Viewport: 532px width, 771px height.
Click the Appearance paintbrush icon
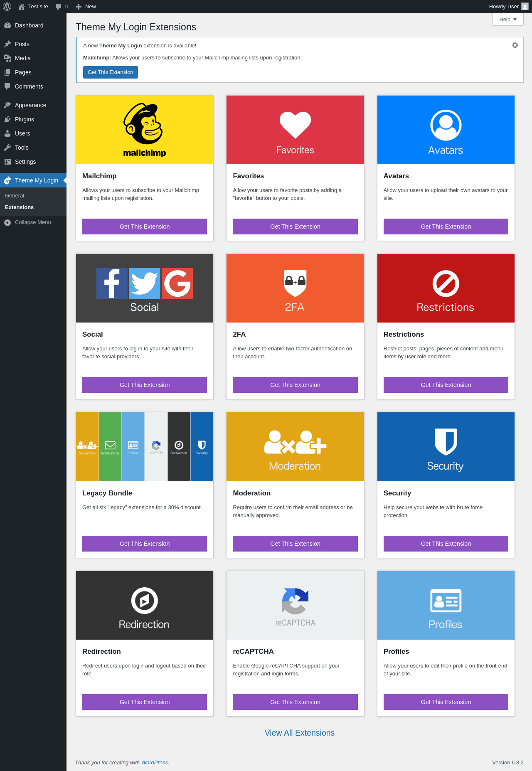click(7, 105)
